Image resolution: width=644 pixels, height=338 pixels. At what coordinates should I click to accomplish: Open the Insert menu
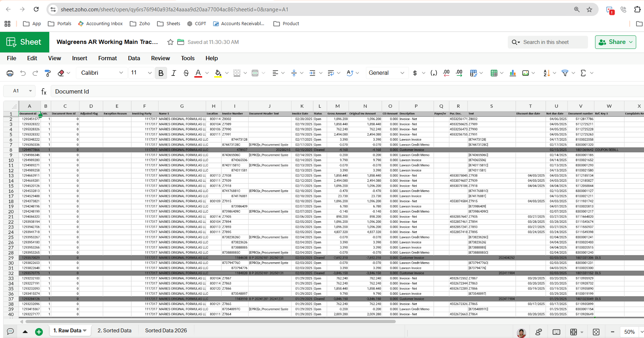pos(79,58)
